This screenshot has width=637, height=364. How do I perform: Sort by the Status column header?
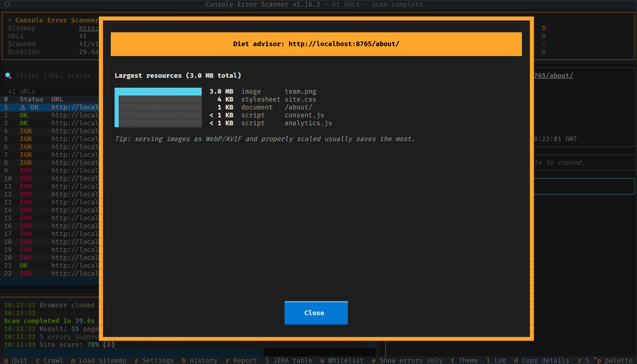pos(31,99)
